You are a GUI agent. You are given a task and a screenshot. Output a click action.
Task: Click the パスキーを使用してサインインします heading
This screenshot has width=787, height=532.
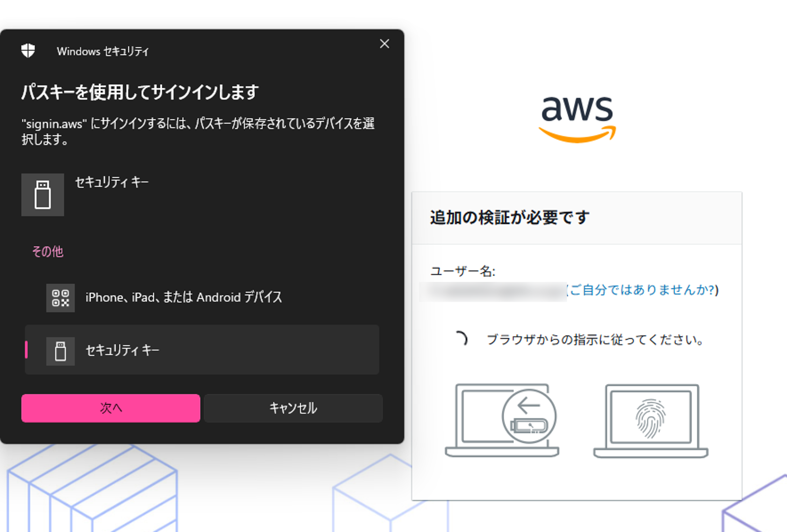[x=140, y=92]
